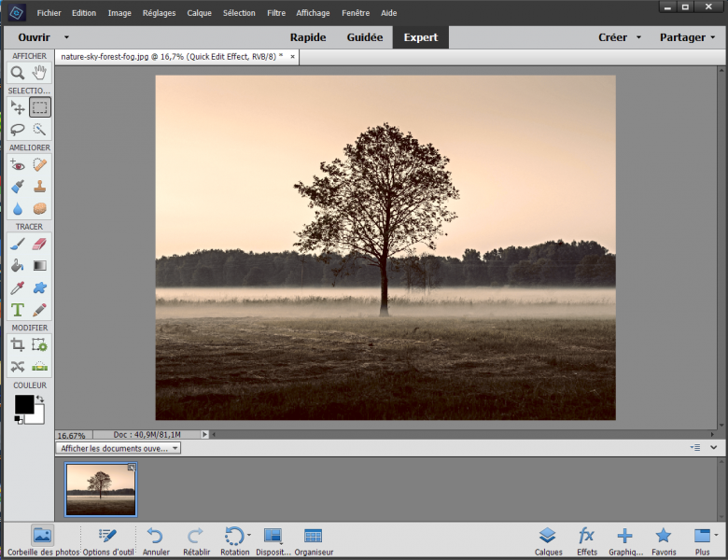Click the Rétablir redo button
Viewport: 728px width, 560px height.
pos(196,540)
